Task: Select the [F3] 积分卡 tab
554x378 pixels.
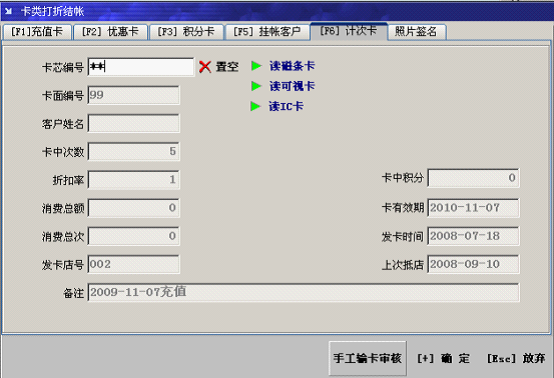Action: [x=186, y=32]
